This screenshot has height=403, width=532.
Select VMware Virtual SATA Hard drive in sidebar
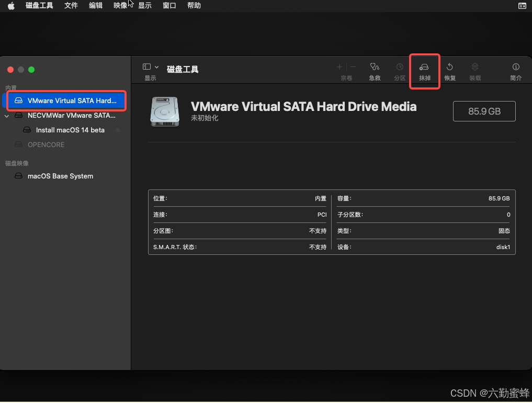point(66,100)
